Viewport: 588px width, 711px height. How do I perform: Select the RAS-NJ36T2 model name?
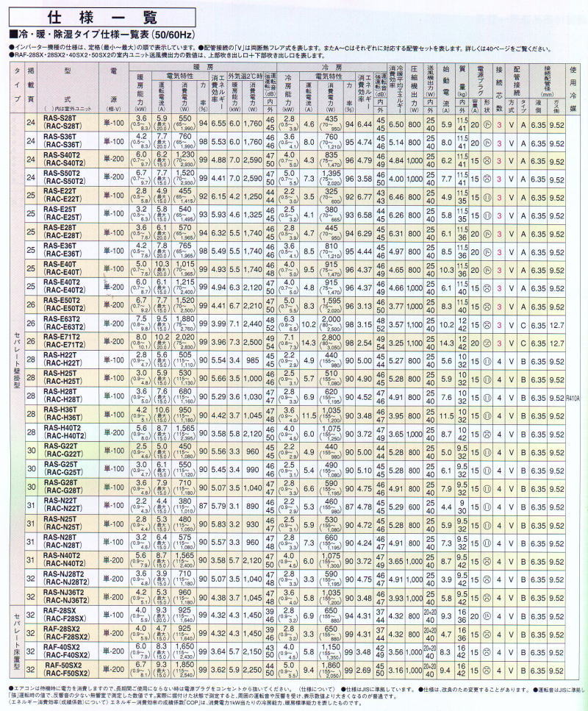pos(63,592)
